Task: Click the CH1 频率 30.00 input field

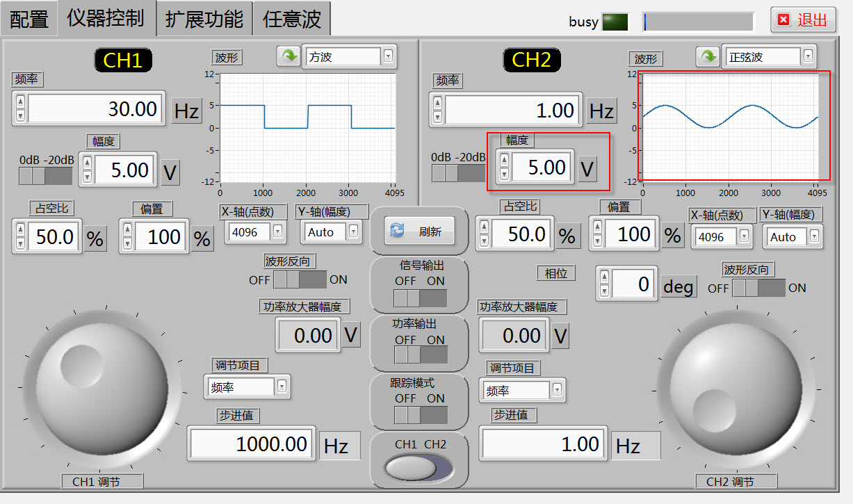Action: tap(96, 109)
